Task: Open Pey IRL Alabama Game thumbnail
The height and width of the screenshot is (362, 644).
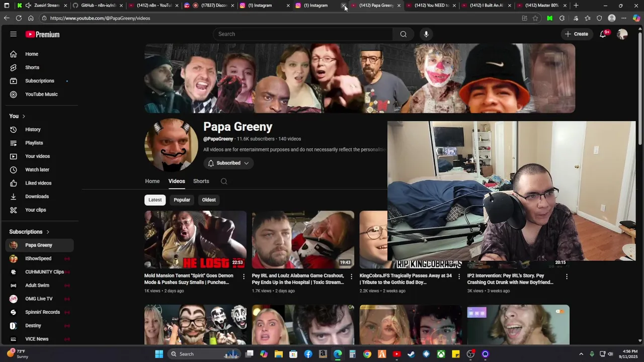Action: tap(303, 240)
